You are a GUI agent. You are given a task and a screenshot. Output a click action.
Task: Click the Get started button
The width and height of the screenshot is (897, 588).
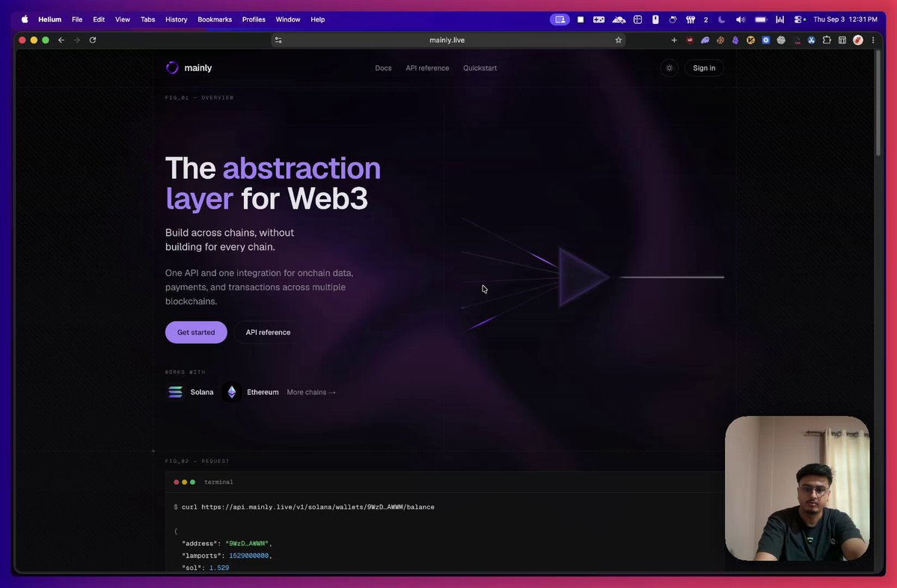[x=196, y=332]
